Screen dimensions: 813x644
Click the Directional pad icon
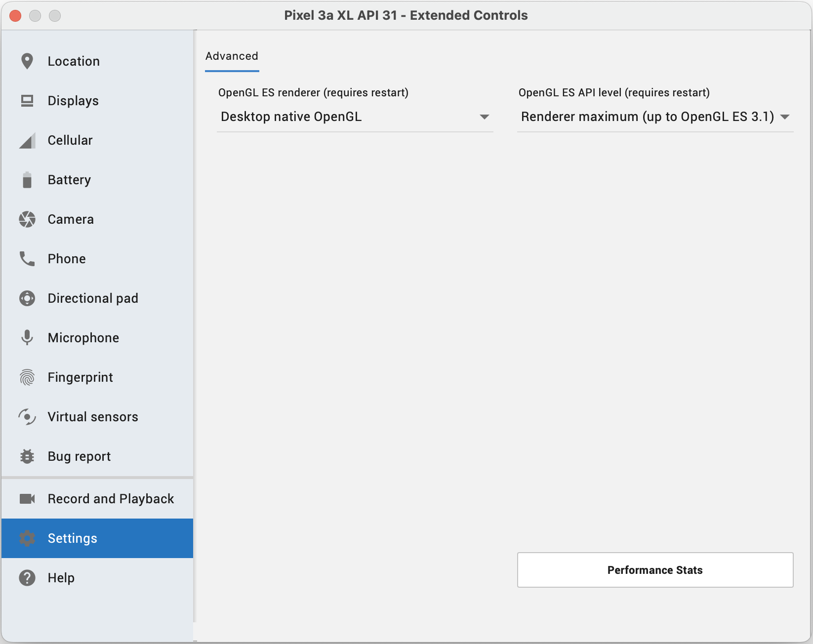coord(27,298)
